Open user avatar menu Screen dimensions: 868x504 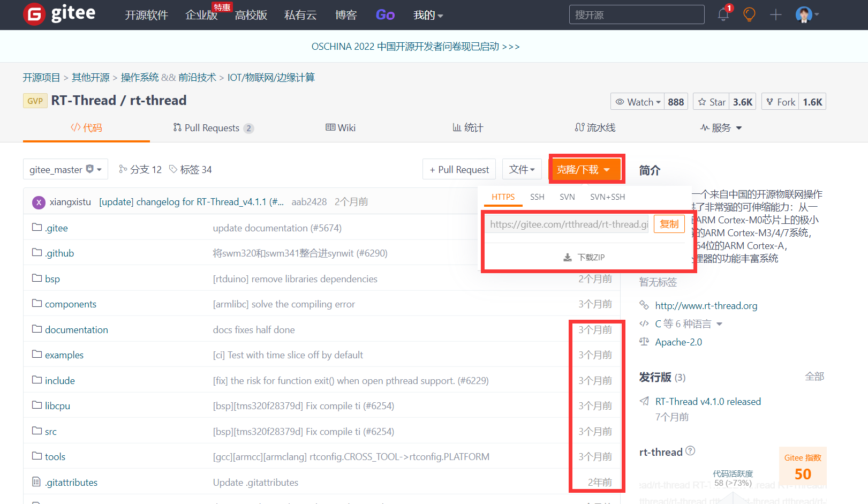[804, 14]
